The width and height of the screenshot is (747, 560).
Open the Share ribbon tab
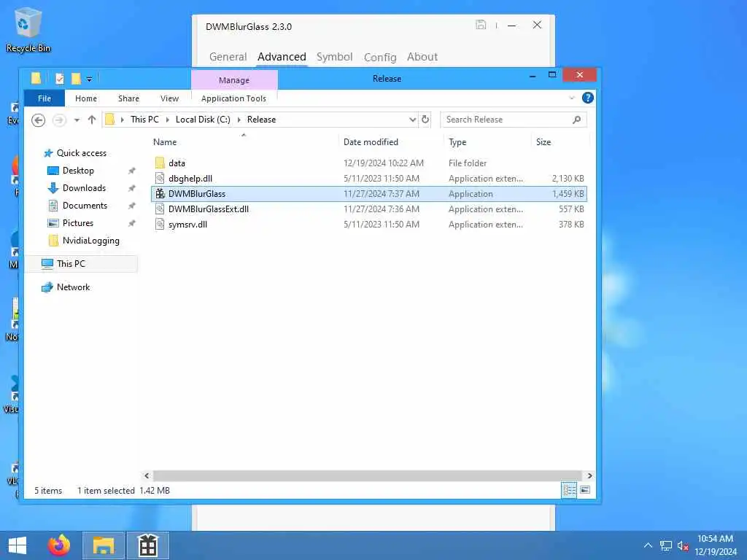point(128,98)
